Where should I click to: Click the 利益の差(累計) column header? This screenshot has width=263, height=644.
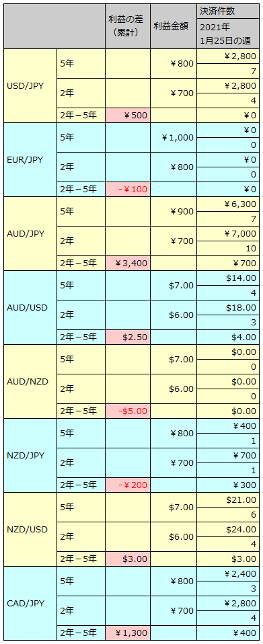[128, 26]
